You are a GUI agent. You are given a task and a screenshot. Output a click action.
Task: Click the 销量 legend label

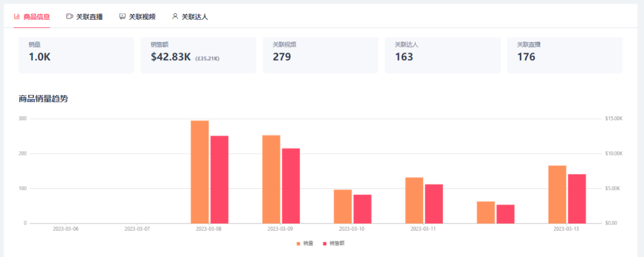[308, 243]
